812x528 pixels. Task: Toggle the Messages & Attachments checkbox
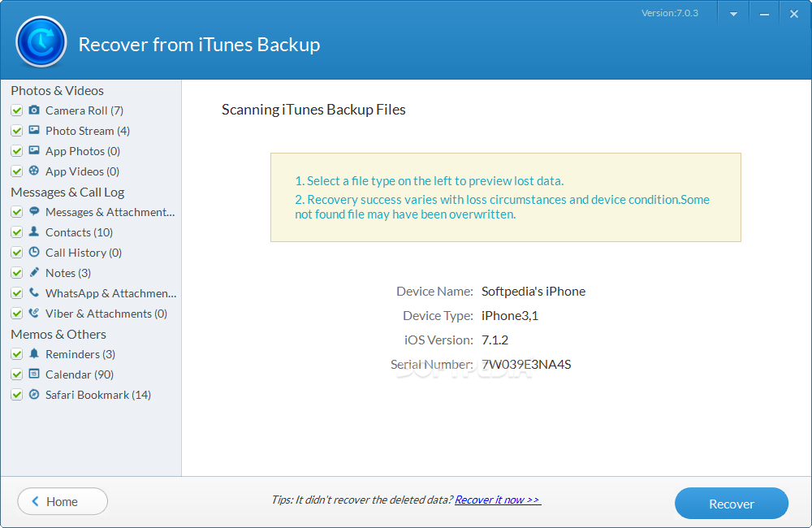tap(16, 212)
